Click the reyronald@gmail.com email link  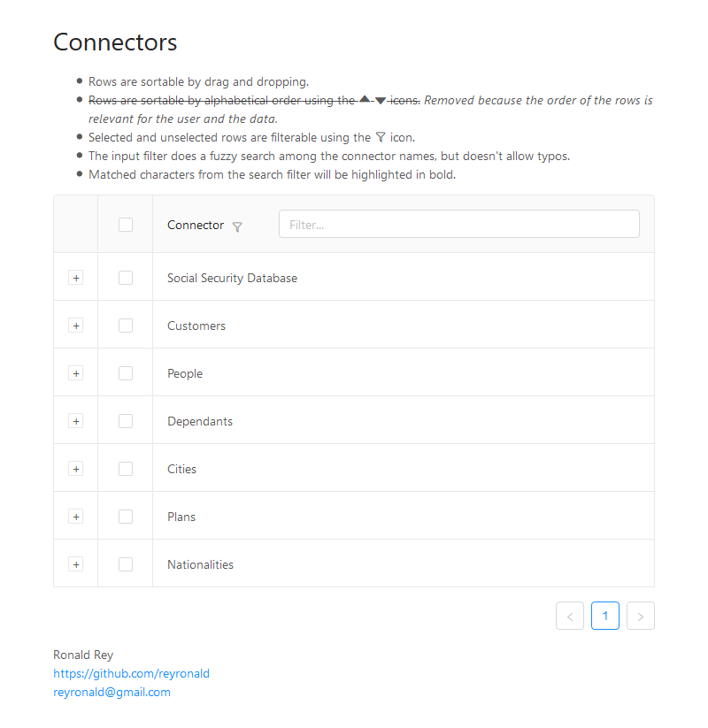(112, 692)
